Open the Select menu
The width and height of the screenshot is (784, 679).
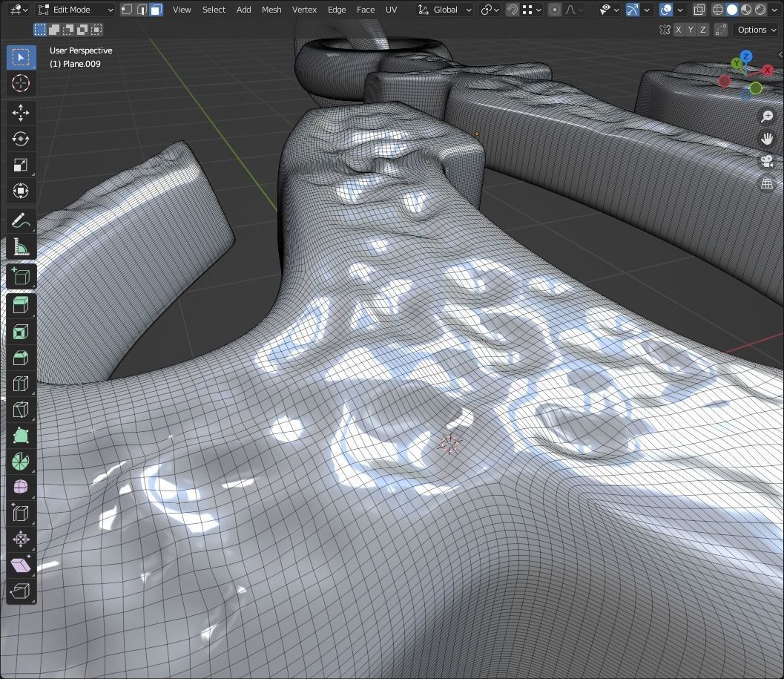214,10
